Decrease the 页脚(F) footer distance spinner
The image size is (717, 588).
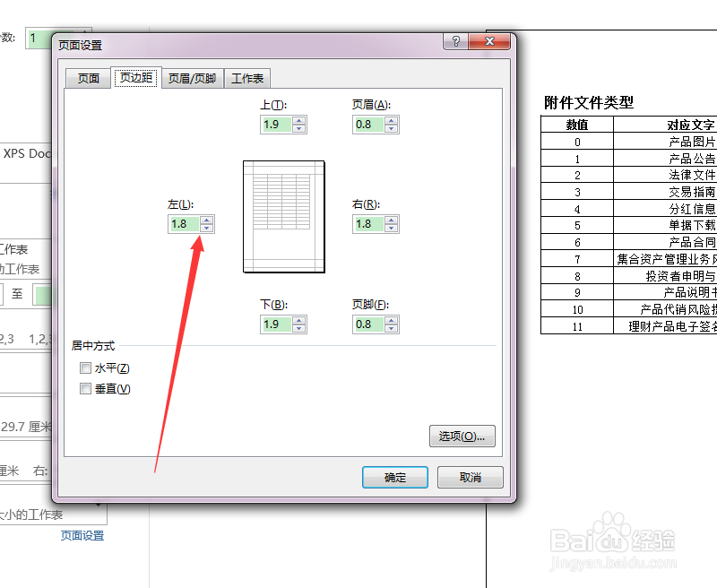tap(390, 328)
